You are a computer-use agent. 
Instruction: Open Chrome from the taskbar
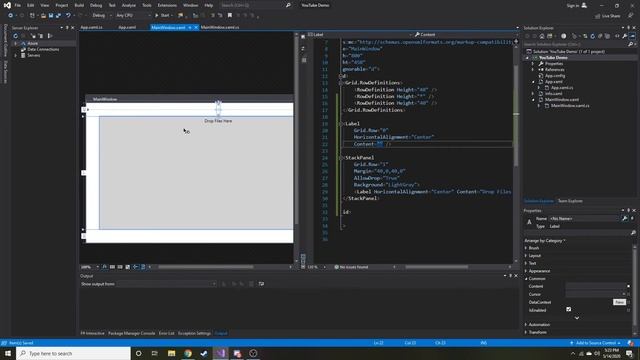(x=188, y=353)
